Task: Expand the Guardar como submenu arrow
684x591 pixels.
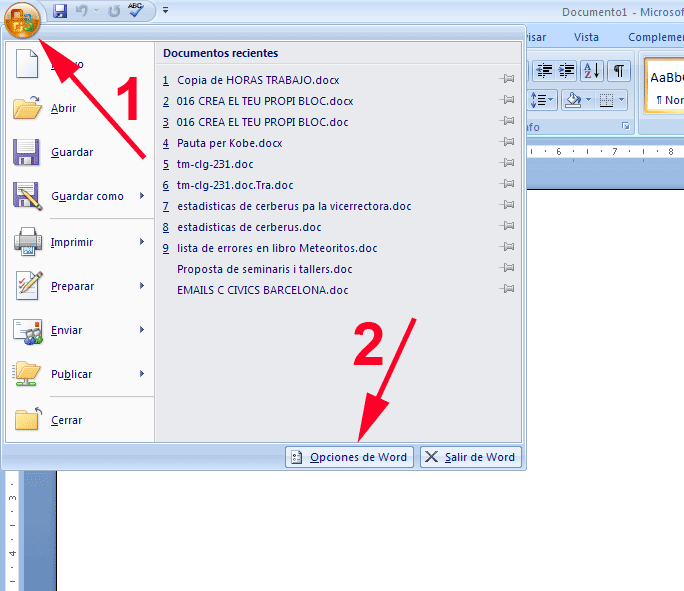Action: tap(142, 196)
